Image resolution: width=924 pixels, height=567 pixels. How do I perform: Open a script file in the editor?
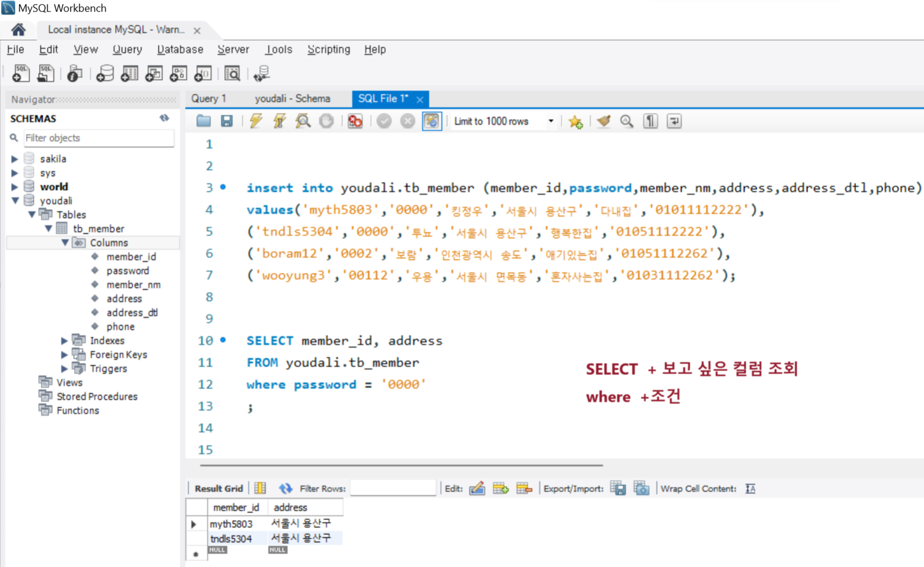(203, 121)
